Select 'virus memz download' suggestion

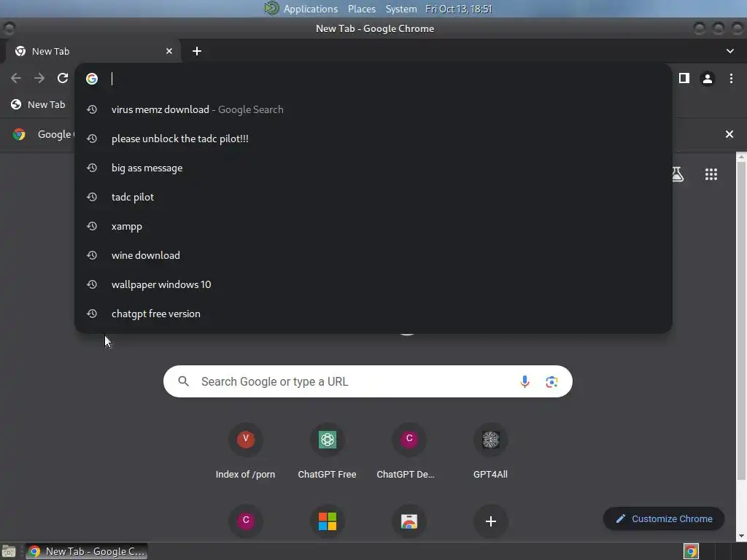[373, 109]
